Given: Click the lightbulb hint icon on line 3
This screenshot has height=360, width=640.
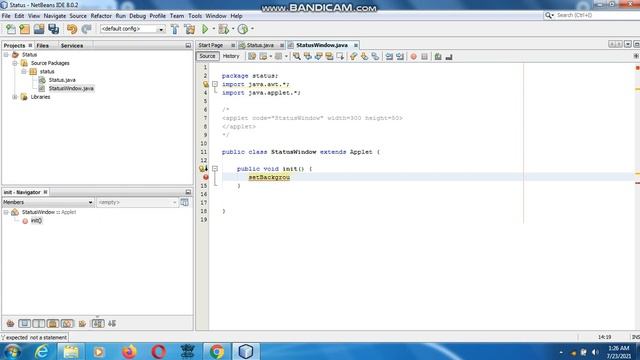Looking at the screenshot, I should pos(205,84).
